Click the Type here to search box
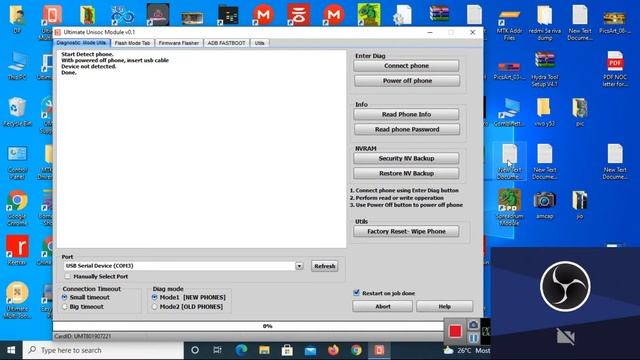 coord(103,350)
